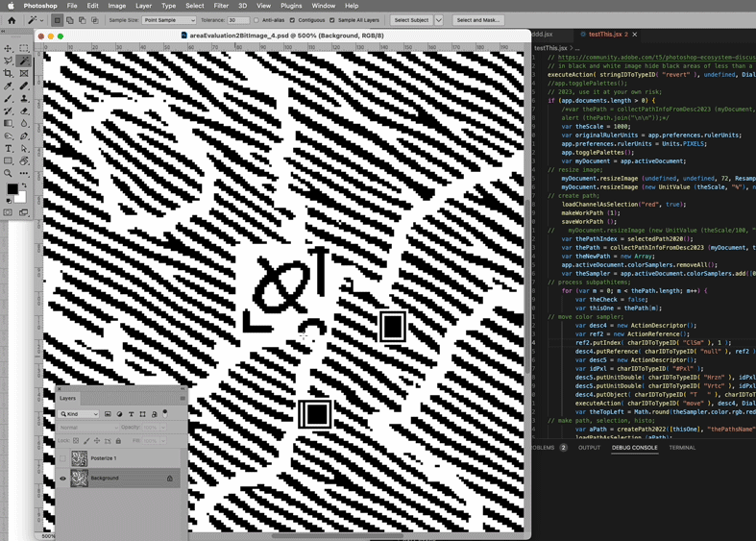Select the Clone Stamp tool
This screenshot has height=541, width=756.
(24, 98)
